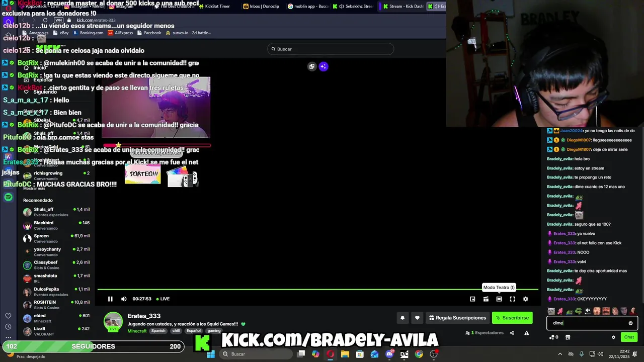Click the notification bell for Erates_333

tap(403, 318)
